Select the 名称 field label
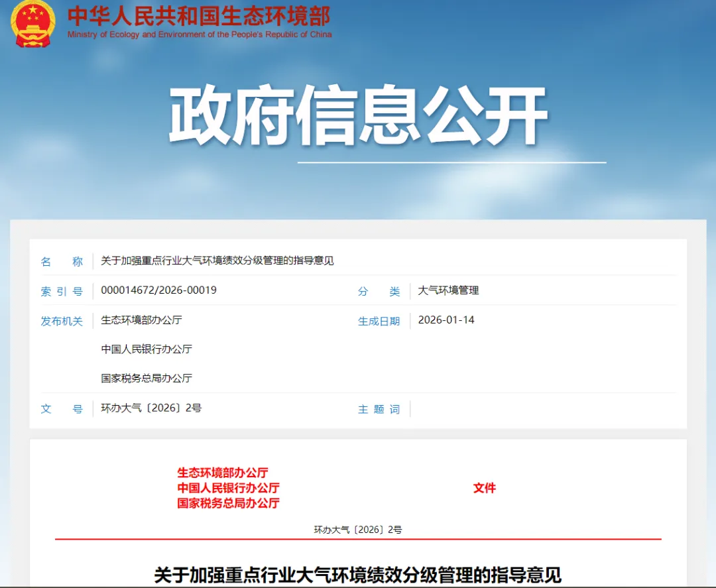Image resolution: width=716 pixels, height=588 pixels. 62,261
